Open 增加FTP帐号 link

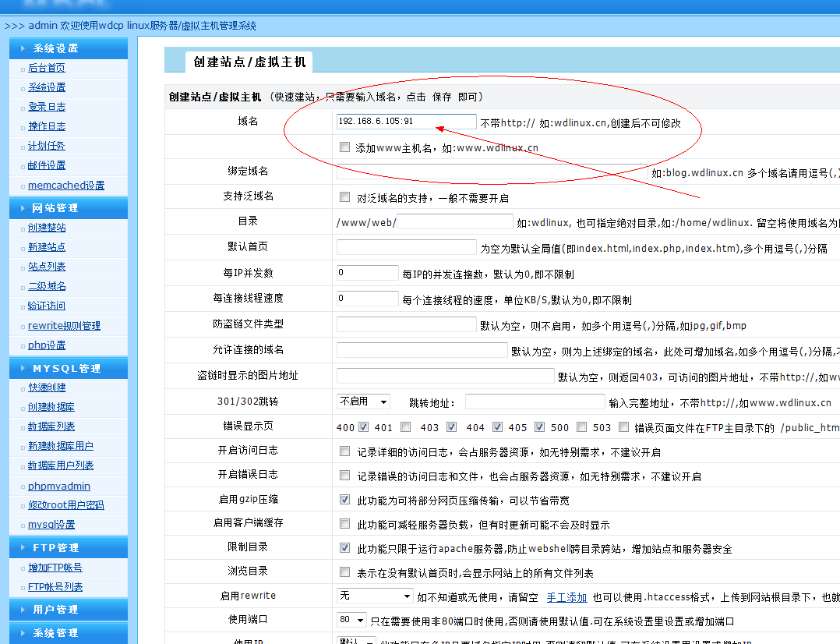point(55,568)
